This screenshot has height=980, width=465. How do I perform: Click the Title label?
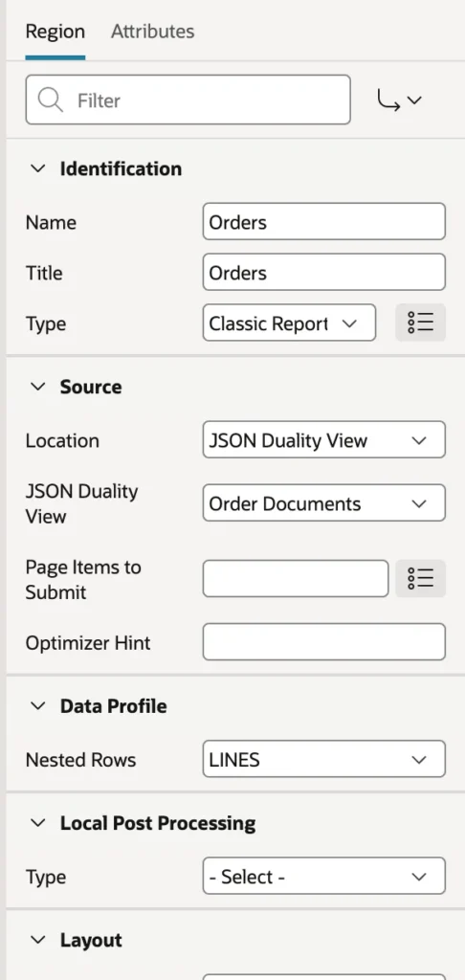[x=44, y=273]
